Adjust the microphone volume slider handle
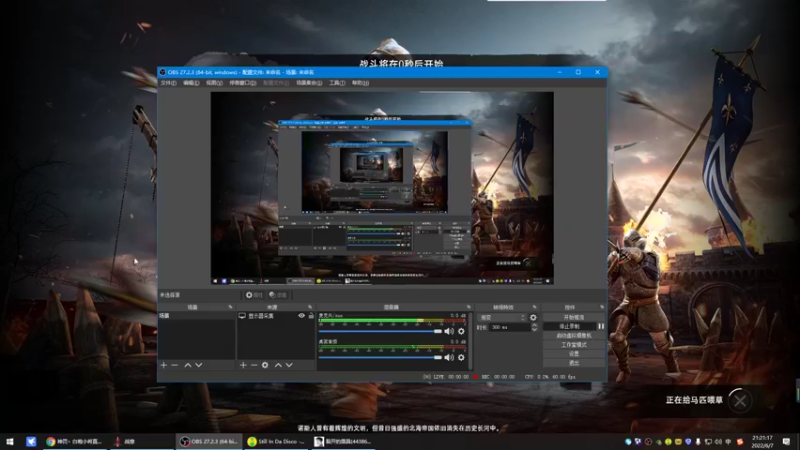The image size is (800, 450). 438,331
